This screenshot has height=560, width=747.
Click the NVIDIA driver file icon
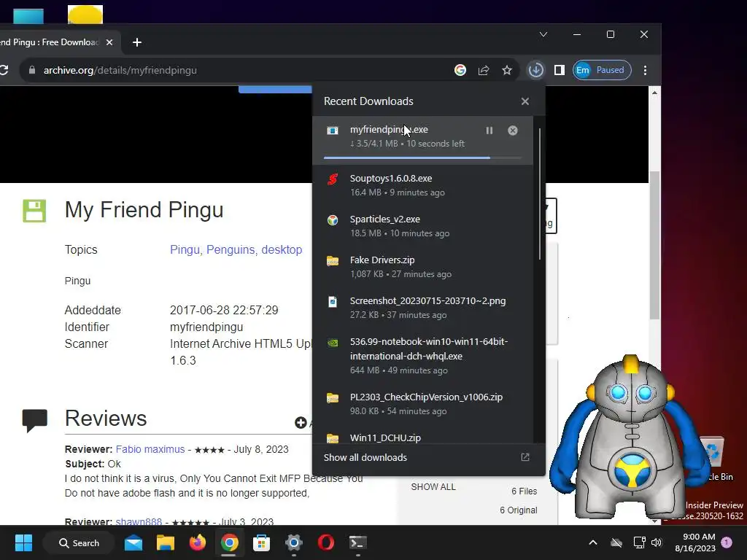[x=333, y=343]
